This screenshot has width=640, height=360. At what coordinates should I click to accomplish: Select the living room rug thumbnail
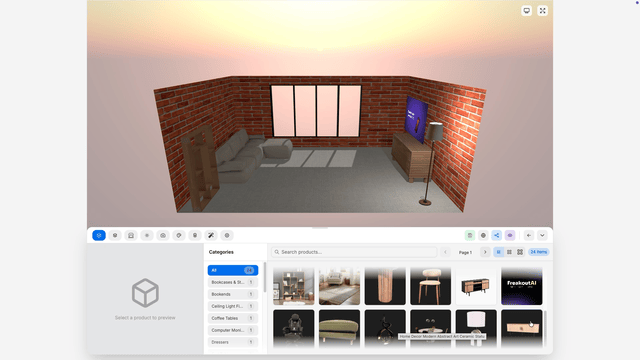340,286
